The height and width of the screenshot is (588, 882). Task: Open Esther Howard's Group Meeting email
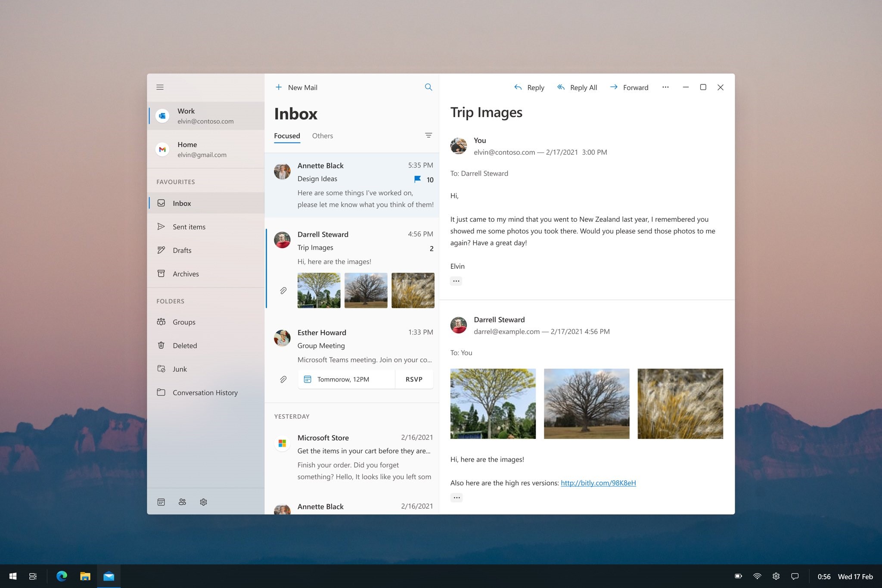click(x=352, y=360)
